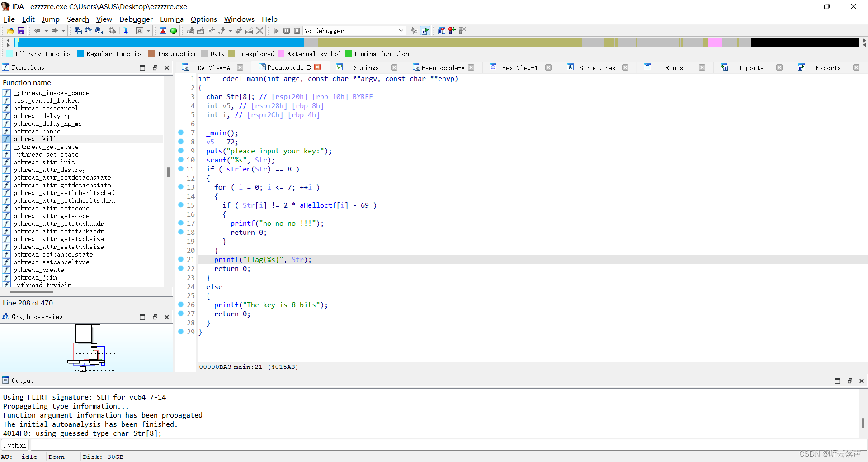Click the text search toolbar icon
868x462 pixels.
coord(89,31)
